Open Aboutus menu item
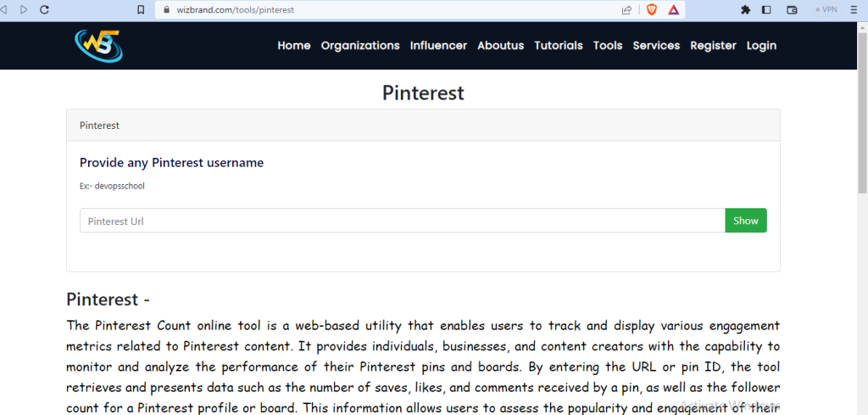The height and width of the screenshot is (415, 868). 500,46
